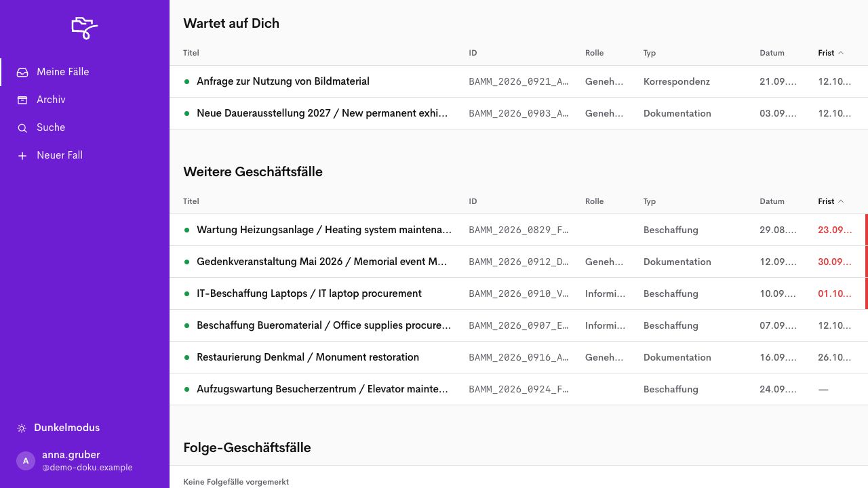Click green status dot of Wartung Heizungsanlage
868x488 pixels.
[186, 230]
